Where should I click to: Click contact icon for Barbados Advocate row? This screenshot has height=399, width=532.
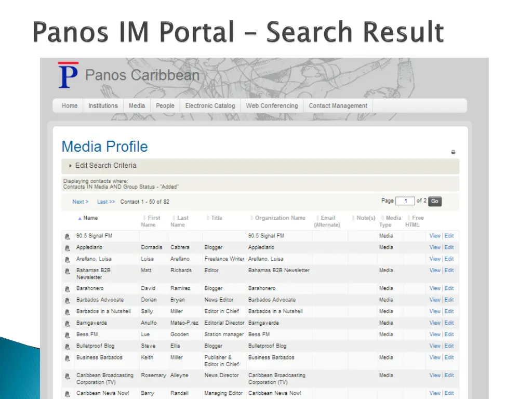coord(68,301)
